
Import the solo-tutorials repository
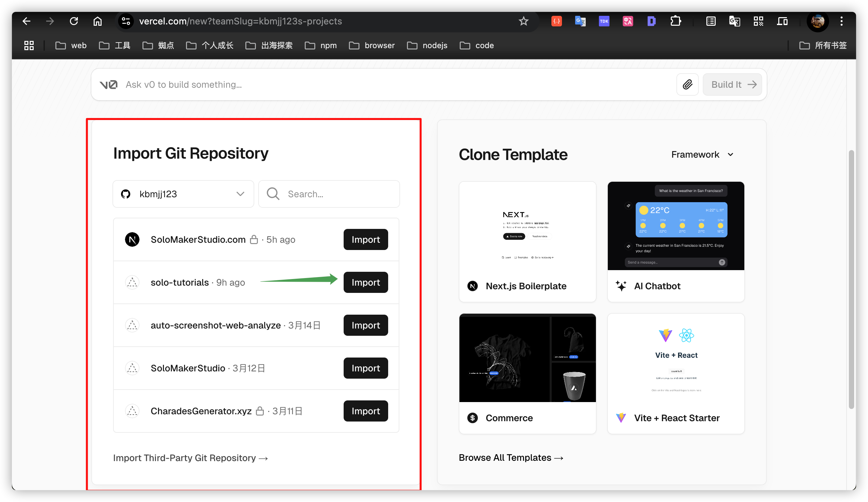(365, 283)
